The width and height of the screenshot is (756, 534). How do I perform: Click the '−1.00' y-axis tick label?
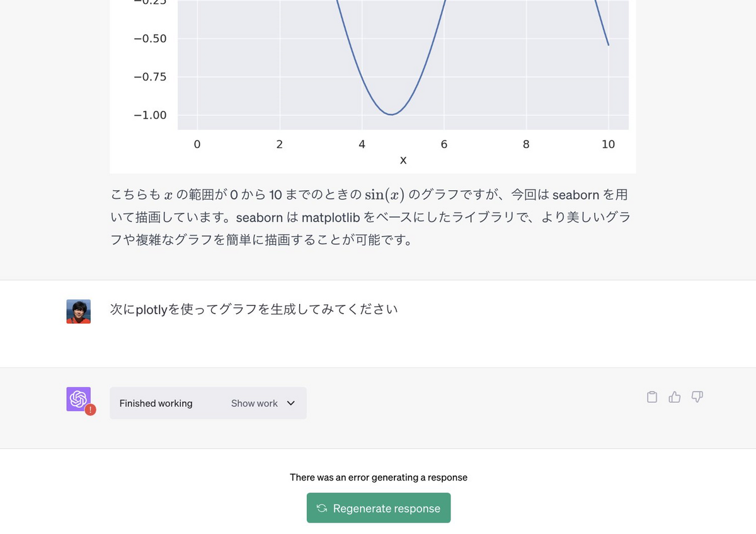point(150,115)
